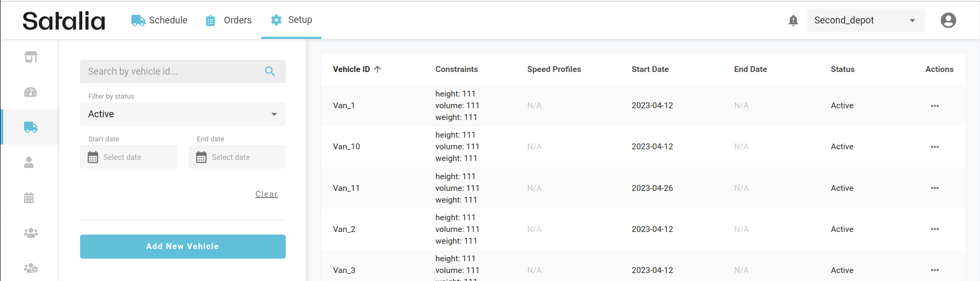Switch to the Orders tab
The height and width of the screenshot is (281, 980).
[229, 20]
